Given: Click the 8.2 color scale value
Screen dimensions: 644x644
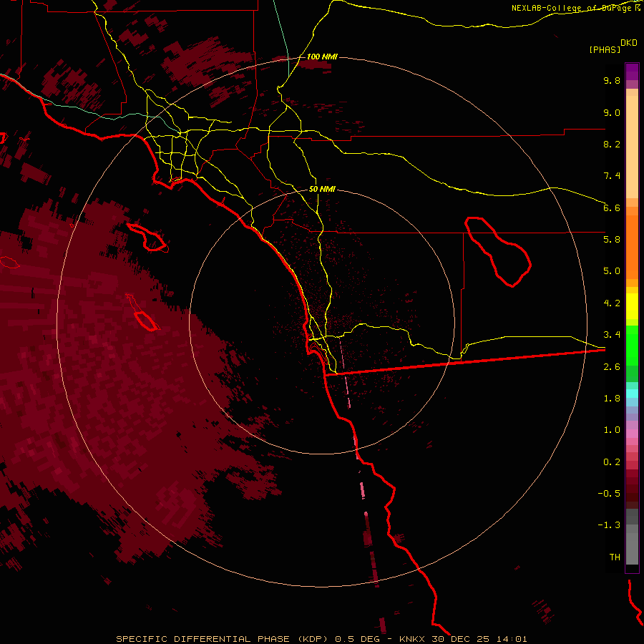Looking at the screenshot, I should 612,144.
